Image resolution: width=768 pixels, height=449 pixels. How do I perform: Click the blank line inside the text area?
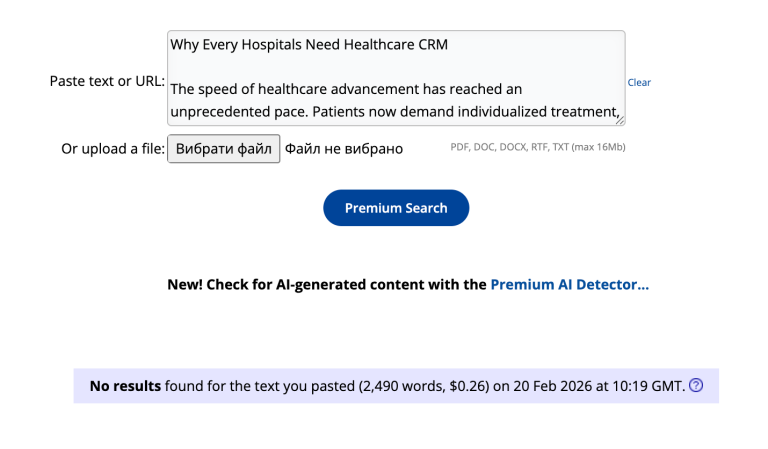pos(396,66)
